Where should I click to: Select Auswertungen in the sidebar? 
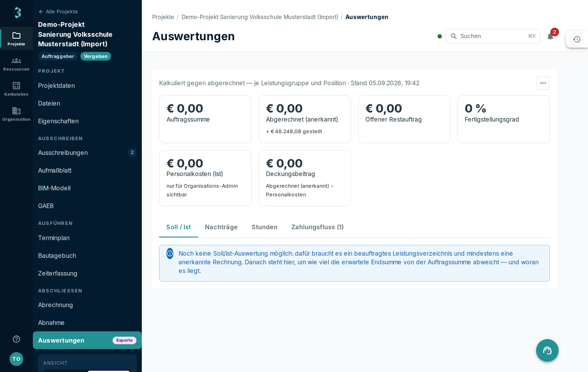pos(87,340)
